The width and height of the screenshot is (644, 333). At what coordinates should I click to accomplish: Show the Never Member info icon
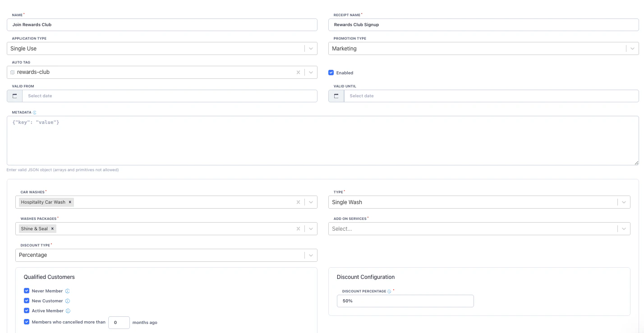pos(67,291)
